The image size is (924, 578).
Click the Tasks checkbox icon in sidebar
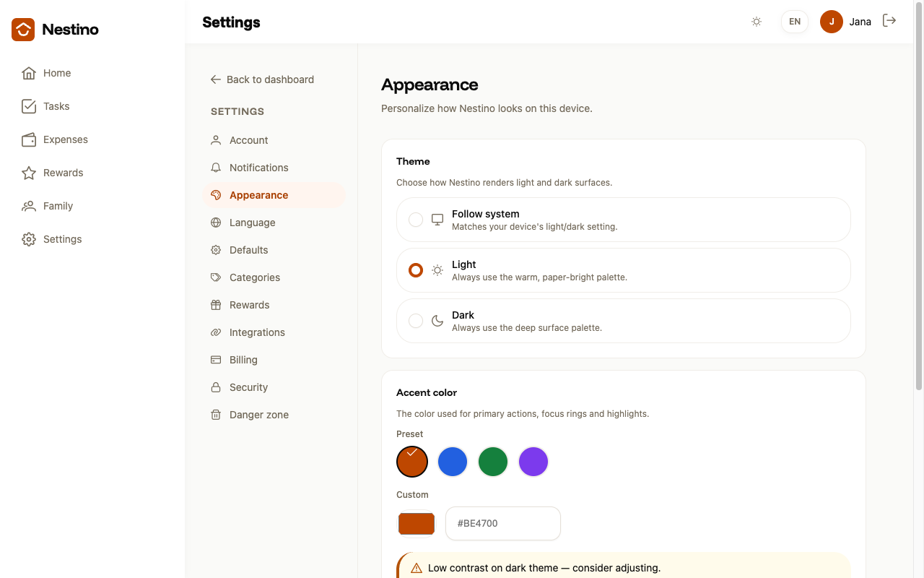tap(29, 106)
